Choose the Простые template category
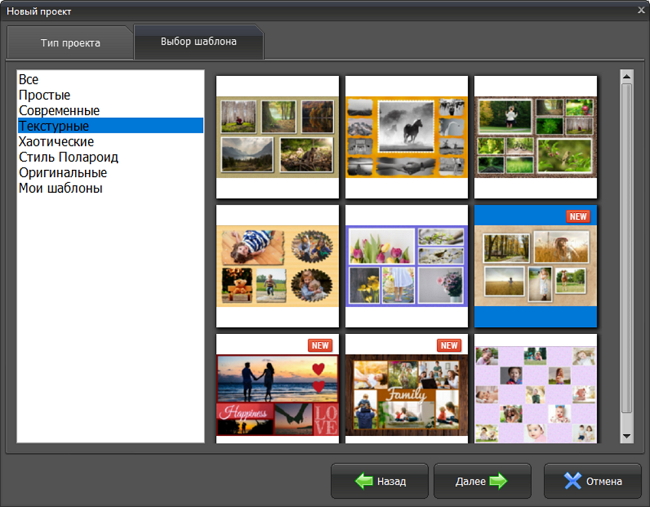Viewport: 650px width, 507px height. point(110,95)
